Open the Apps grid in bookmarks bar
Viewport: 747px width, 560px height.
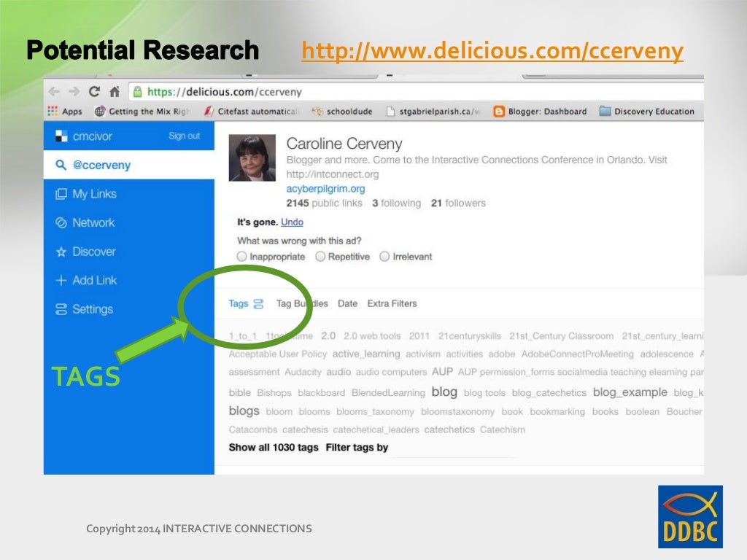tap(65, 112)
